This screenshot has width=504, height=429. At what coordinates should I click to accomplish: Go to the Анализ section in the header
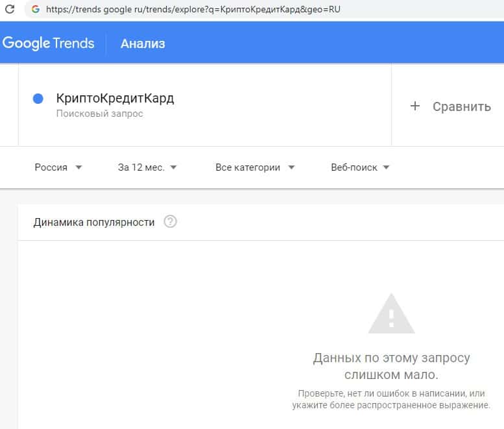143,43
